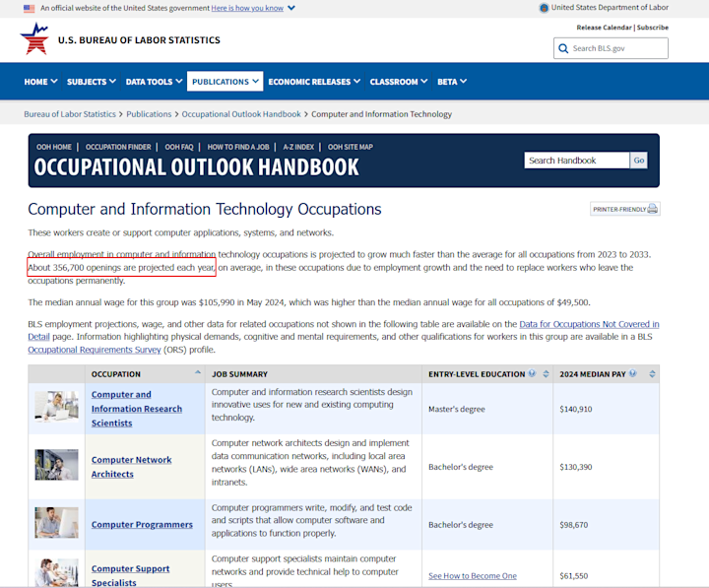This screenshot has width=709, height=588.
Task: Select OOH SITE MAP menu item
Action: tap(351, 147)
